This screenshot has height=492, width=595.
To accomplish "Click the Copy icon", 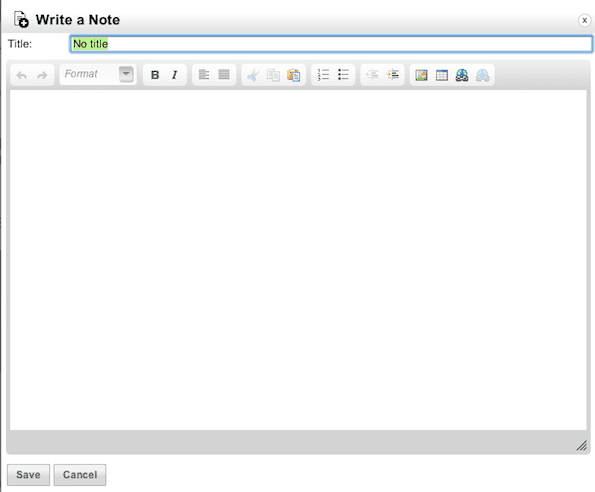I will click(x=273, y=75).
